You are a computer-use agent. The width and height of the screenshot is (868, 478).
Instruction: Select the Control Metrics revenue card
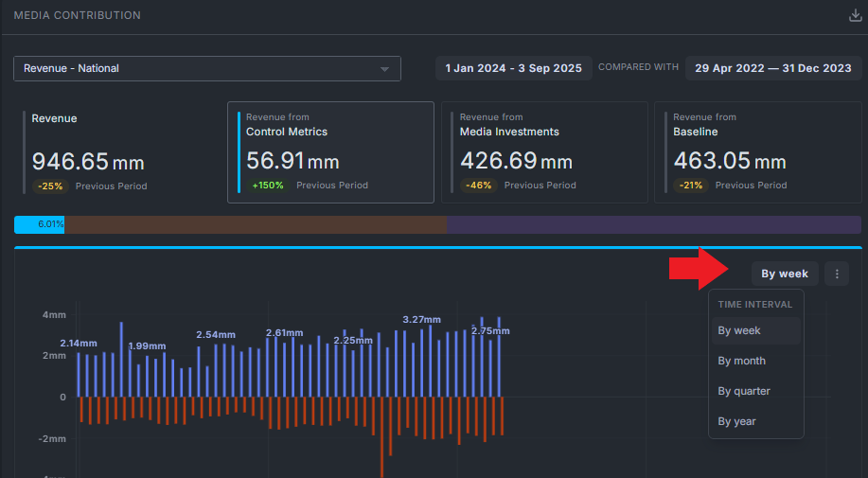tap(330, 152)
